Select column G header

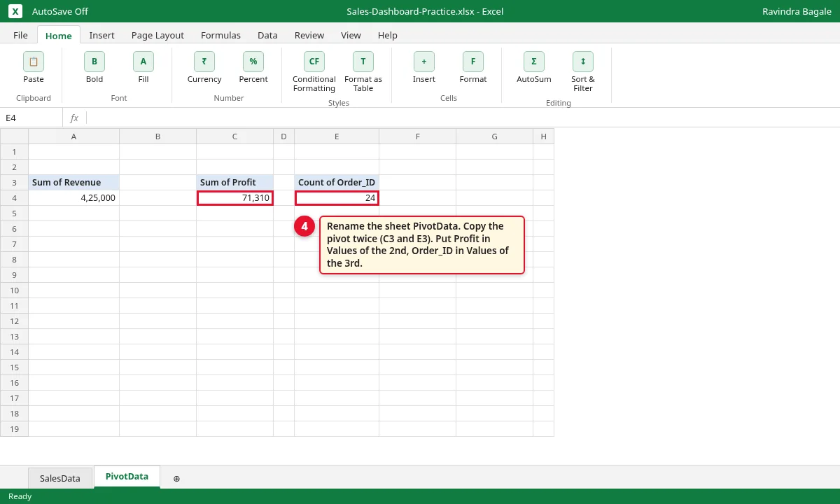494,136
